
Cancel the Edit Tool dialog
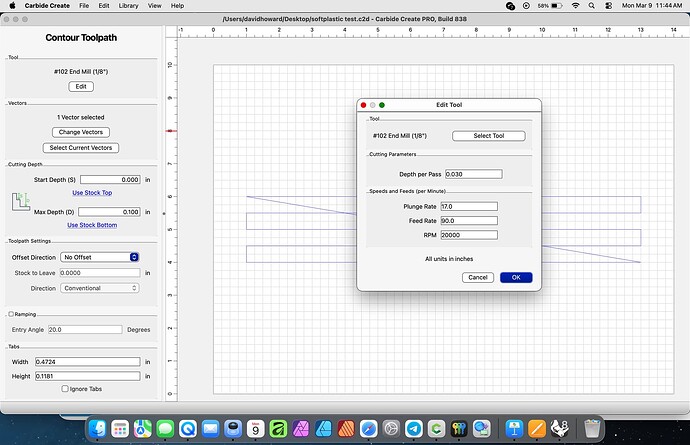(478, 277)
